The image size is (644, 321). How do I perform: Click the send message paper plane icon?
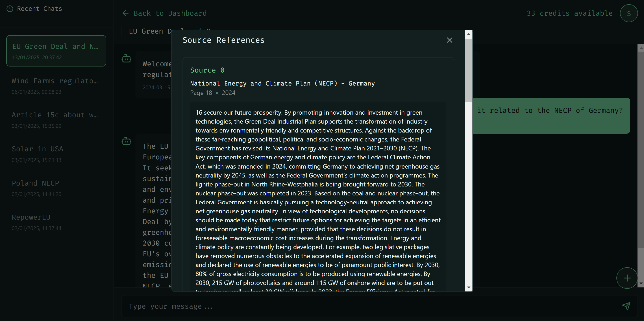[626, 306]
